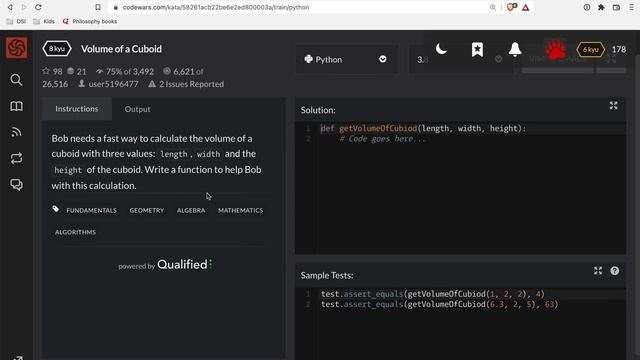Open the feed RSS icon in sidebar
This screenshot has height=360, width=640.
point(16,132)
